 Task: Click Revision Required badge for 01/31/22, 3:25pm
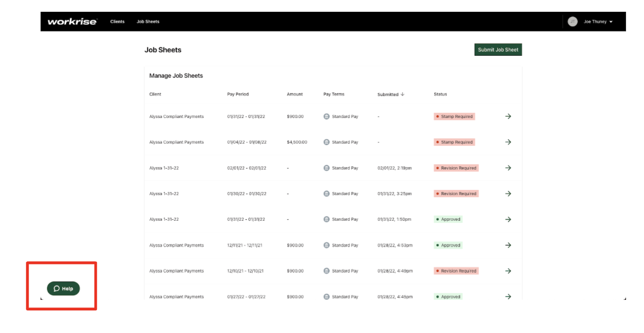(456, 194)
